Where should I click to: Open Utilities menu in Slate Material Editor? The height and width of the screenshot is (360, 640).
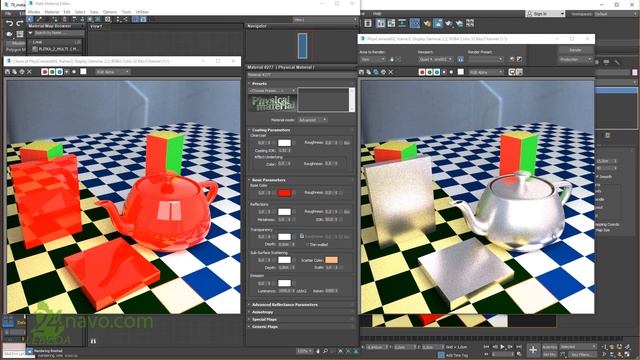pos(142,12)
